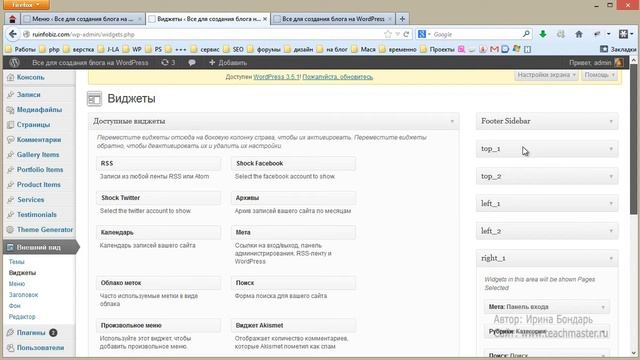Open Страницы menu item
Viewport: 640px width, 360px height.
[33, 124]
